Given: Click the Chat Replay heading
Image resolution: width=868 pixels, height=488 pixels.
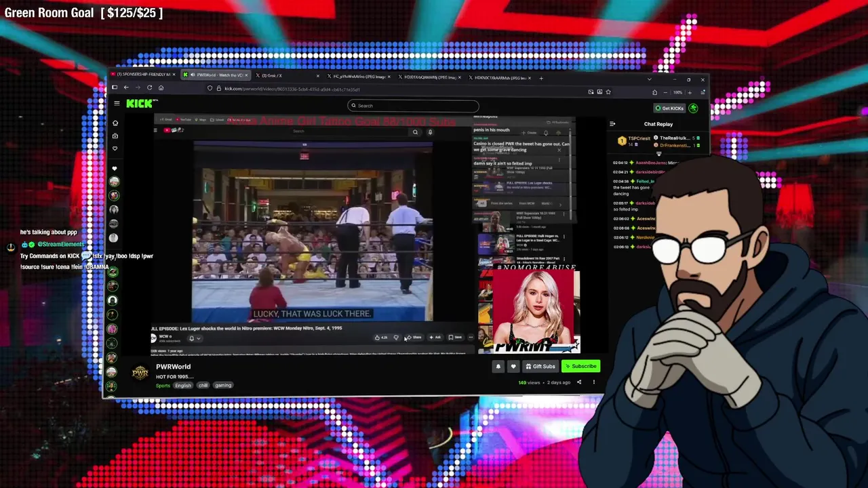Looking at the screenshot, I should [658, 124].
